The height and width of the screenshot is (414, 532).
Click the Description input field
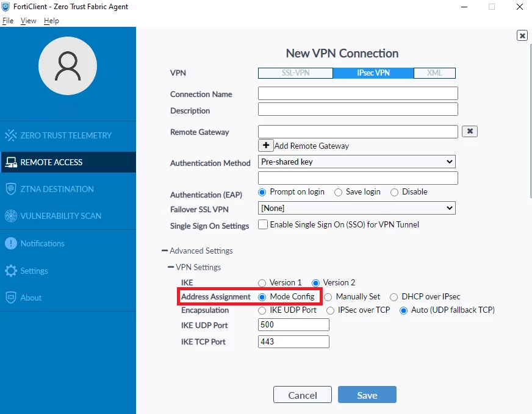click(358, 109)
